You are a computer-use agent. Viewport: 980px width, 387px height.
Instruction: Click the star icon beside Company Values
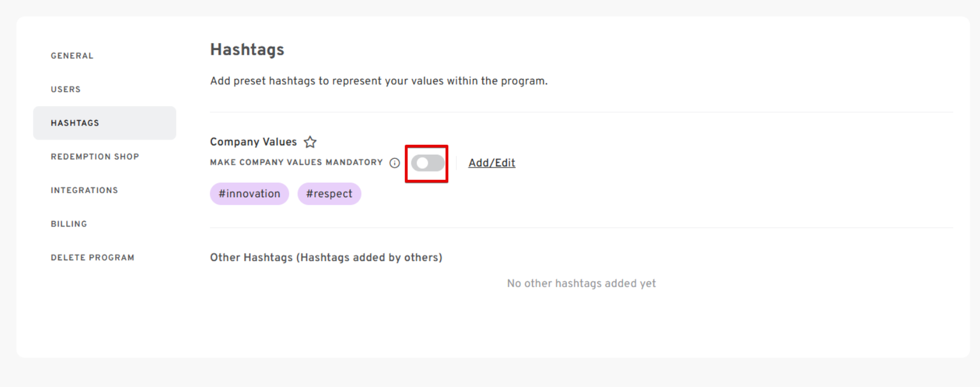point(310,142)
